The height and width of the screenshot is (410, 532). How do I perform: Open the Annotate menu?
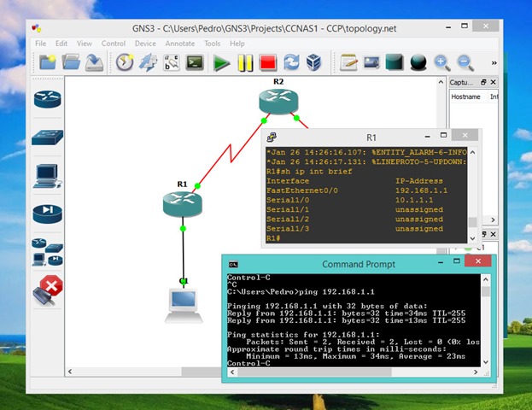[180, 44]
